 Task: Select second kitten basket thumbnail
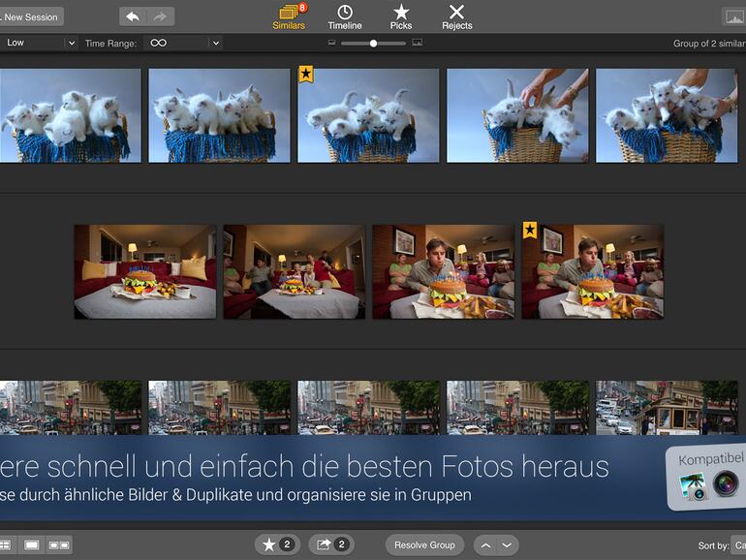point(219,115)
